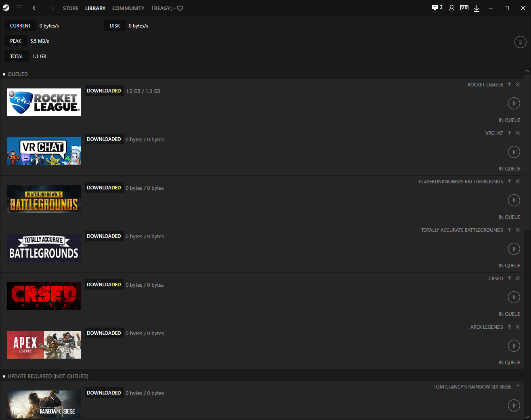This screenshot has height=420, width=531.
Task: Remove Apex Legends from the queue
Action: [x=518, y=327]
